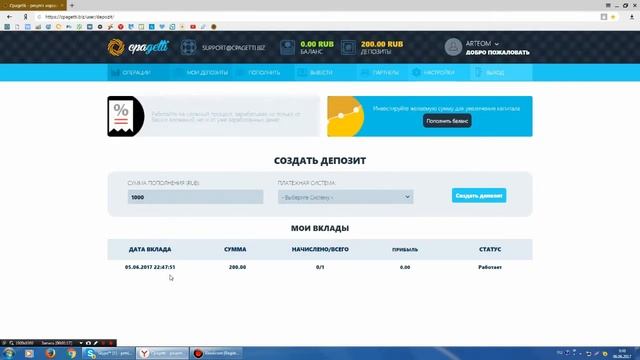The height and width of the screenshot is (360, 640).
Task: Click the first bookmark icon in bookmarks bar
Action: pos(7,27)
